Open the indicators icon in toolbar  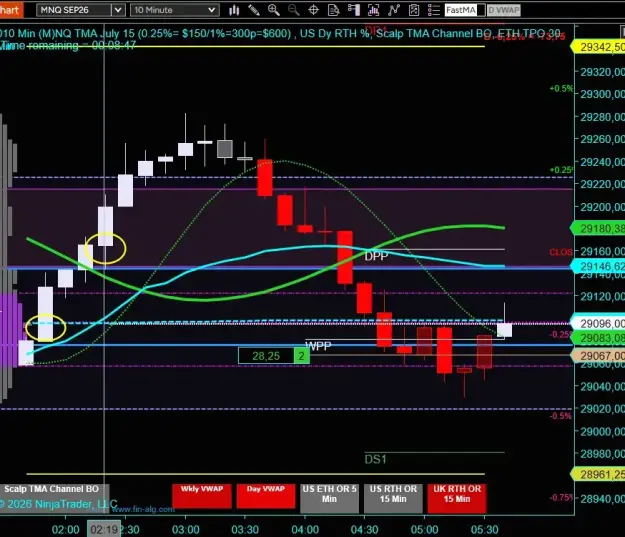pyautogui.click(x=373, y=10)
